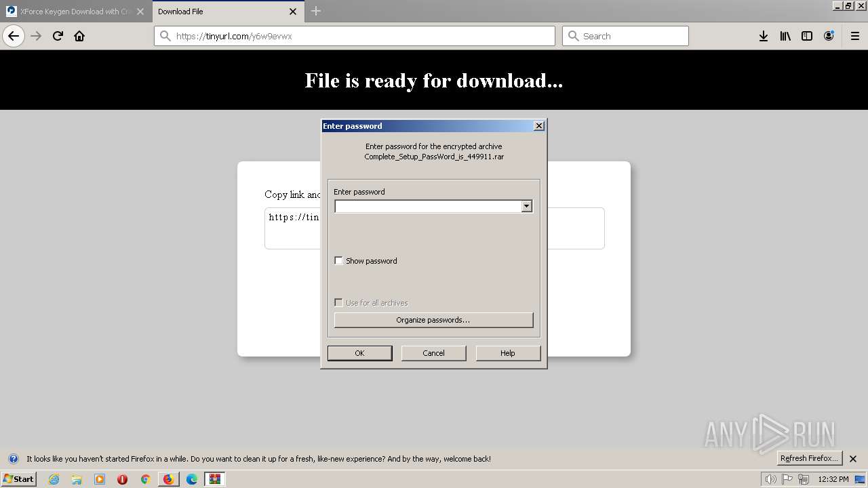Click the forward navigation arrow

pyautogui.click(x=36, y=36)
